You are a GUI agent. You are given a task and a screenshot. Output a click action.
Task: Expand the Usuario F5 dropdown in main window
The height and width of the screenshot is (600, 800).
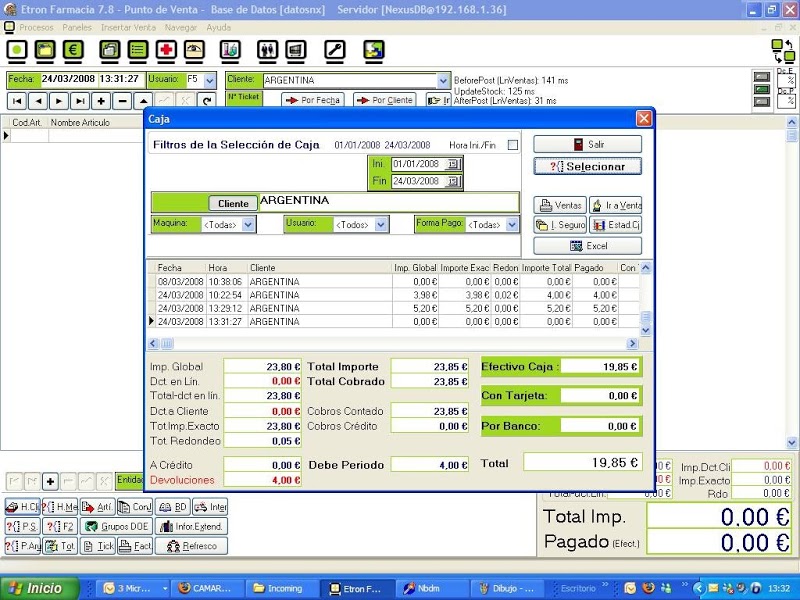click(x=210, y=80)
